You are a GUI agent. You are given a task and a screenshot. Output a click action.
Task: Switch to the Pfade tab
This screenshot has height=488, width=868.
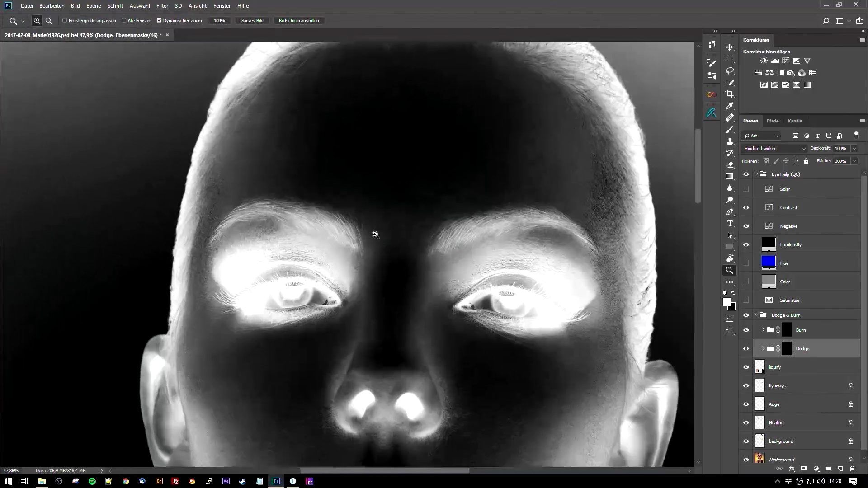tap(773, 121)
